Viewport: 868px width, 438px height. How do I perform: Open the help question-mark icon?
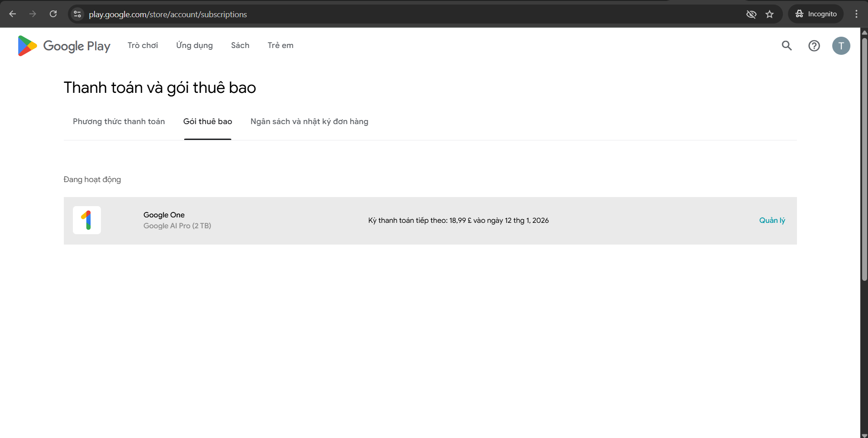pyautogui.click(x=814, y=46)
